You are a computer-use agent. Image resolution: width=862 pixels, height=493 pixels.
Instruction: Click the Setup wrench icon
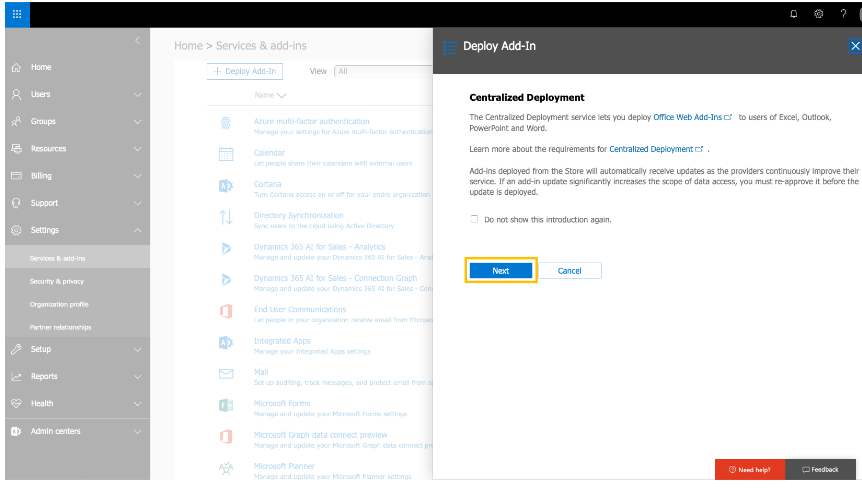(x=16, y=349)
